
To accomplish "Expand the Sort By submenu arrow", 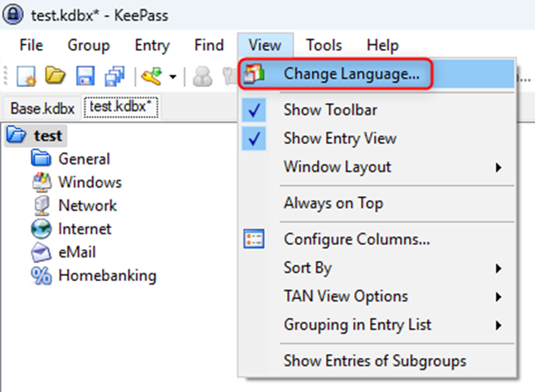I will pyautogui.click(x=499, y=269).
